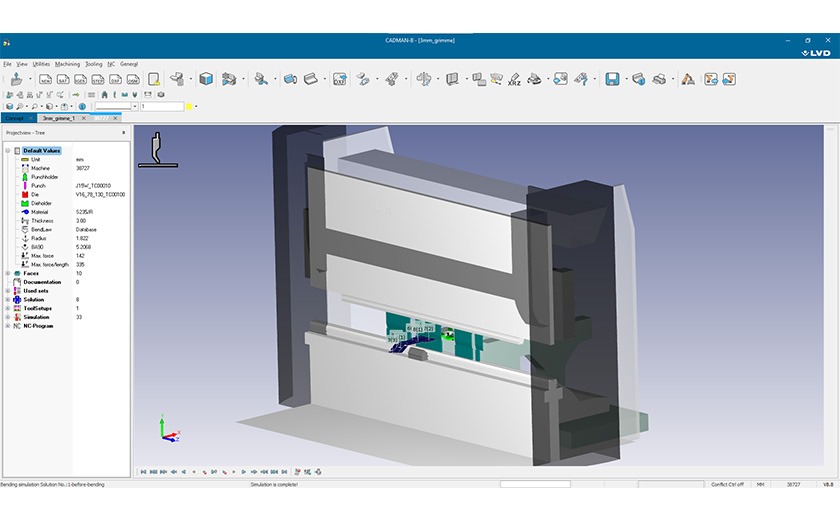840x520 pixels.
Task: Open the yellow color swatch dropdown arrow
Action: pyautogui.click(x=196, y=107)
